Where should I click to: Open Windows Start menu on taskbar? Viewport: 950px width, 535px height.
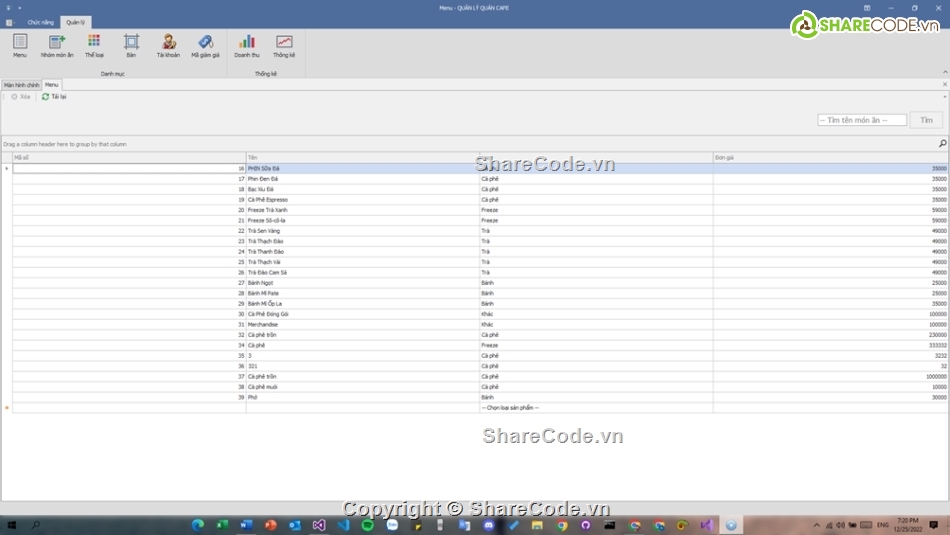(12, 525)
